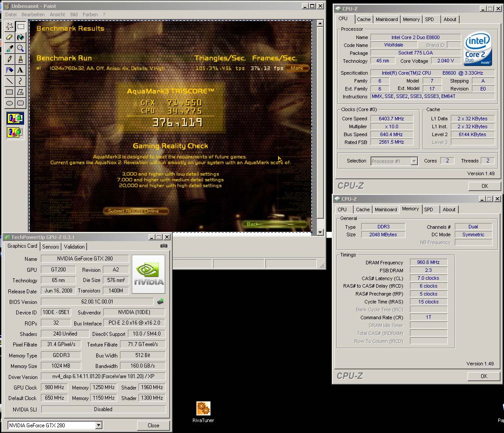The width and height of the screenshot is (504, 433).
Task: Open Mainboard tab in top CPU-Z window
Action: (387, 19)
